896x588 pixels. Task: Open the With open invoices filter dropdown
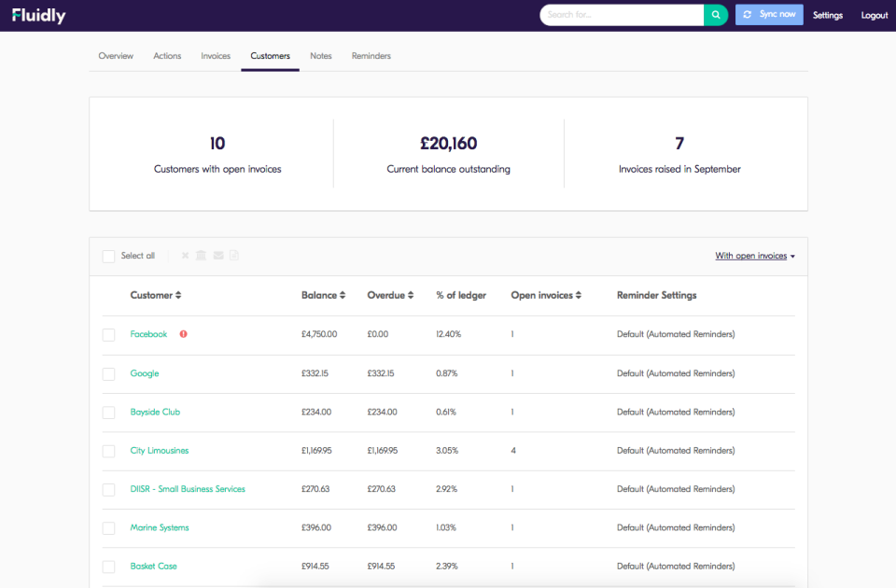pyautogui.click(x=755, y=255)
